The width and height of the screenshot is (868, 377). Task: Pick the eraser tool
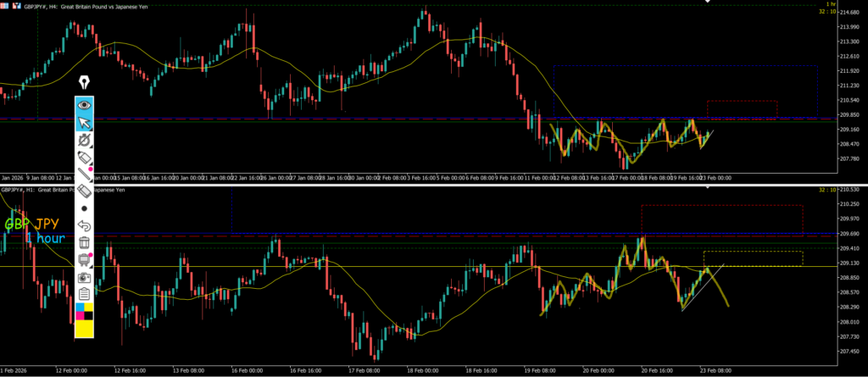[x=85, y=191]
